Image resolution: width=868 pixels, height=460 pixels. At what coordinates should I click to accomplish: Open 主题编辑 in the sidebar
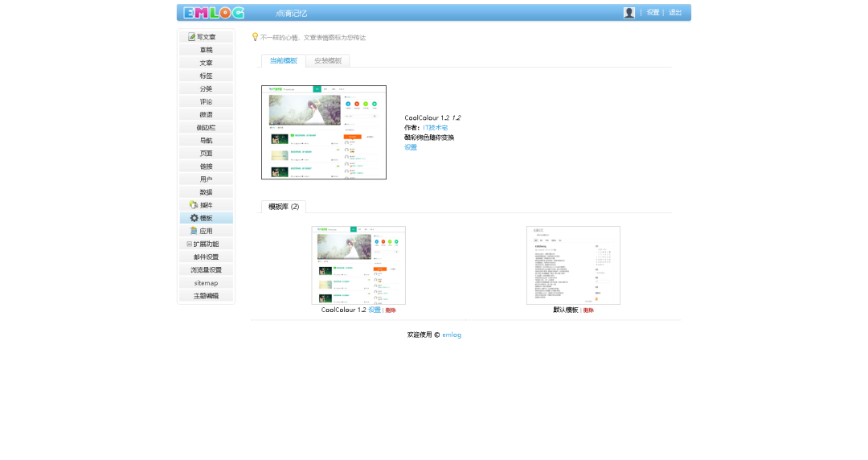click(207, 296)
